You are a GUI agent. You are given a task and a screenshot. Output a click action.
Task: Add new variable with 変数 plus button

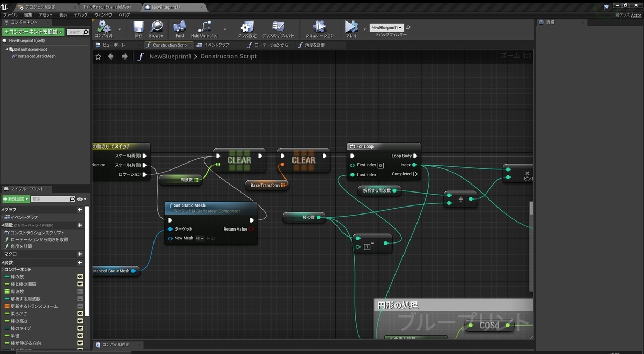tap(80, 262)
